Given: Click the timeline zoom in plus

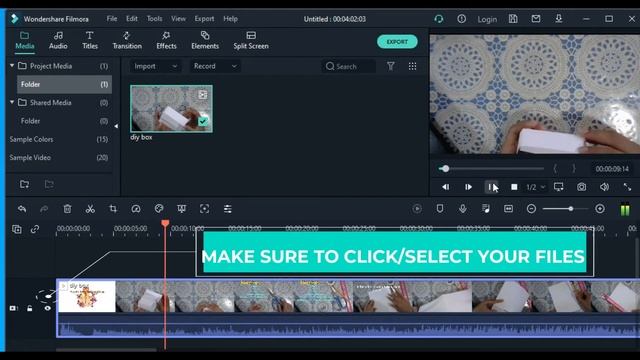Looking at the screenshot, I should (600, 209).
